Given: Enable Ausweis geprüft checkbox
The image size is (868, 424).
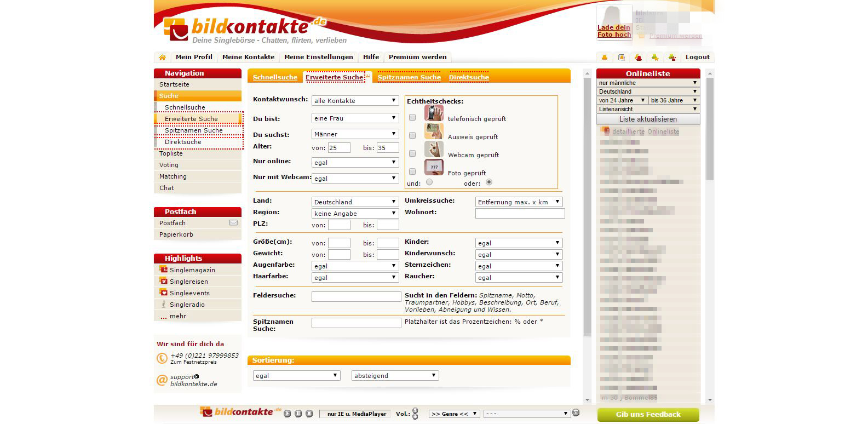Looking at the screenshot, I should click(412, 135).
